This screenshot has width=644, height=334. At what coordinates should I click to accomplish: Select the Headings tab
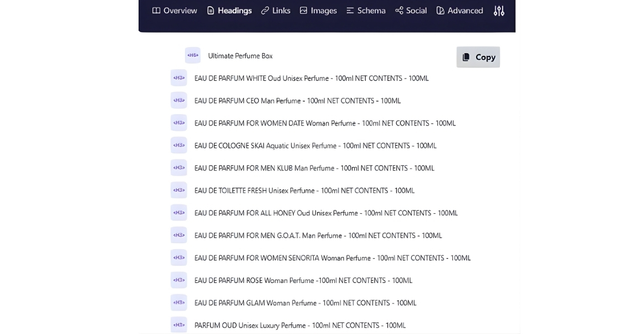point(229,11)
